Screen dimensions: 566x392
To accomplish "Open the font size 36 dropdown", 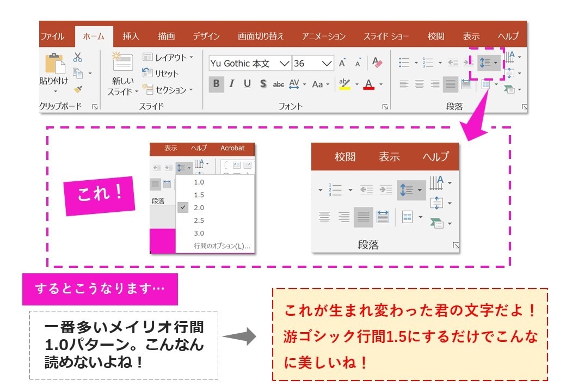I will pos(327,64).
